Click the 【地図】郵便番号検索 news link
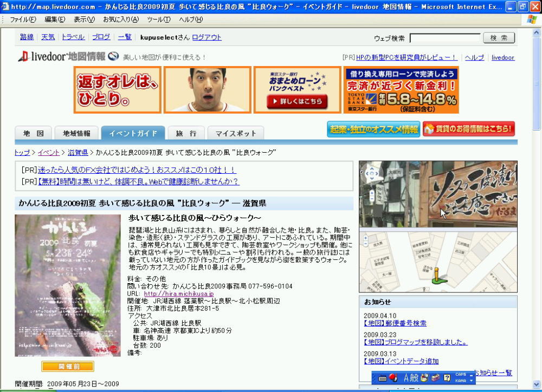Screen dimensions: 542x392 [395, 323]
